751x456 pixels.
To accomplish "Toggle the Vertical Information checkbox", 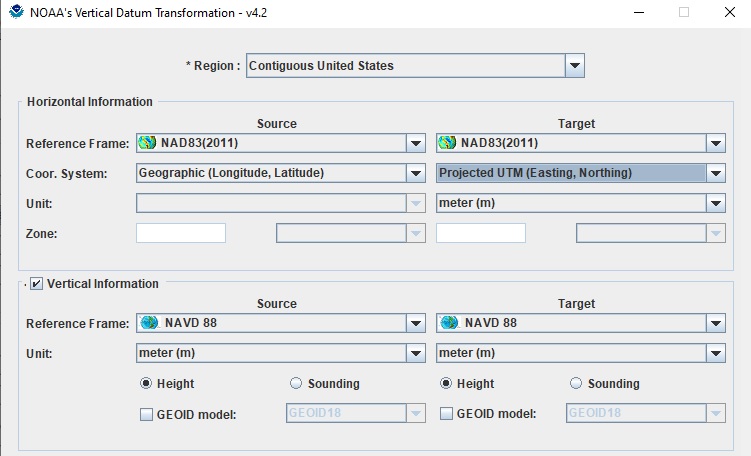I will [36, 284].
